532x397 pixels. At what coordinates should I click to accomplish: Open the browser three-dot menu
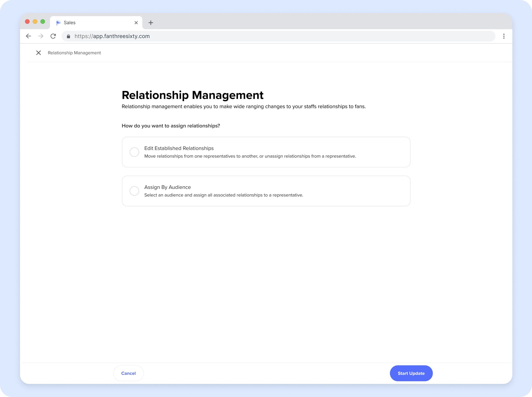click(504, 36)
